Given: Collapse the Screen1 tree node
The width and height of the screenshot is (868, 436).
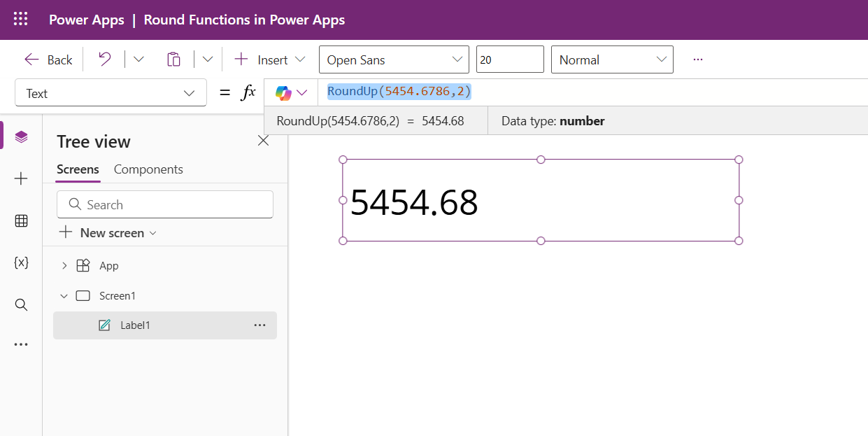Looking at the screenshot, I should (x=64, y=295).
